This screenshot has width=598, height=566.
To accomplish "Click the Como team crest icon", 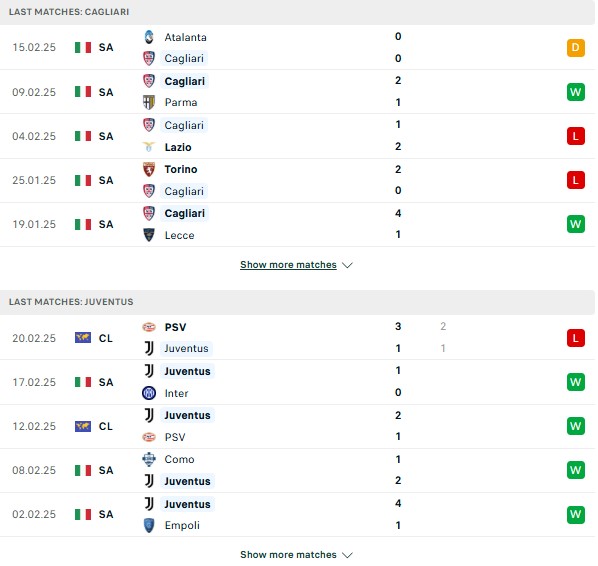I will (x=149, y=459).
